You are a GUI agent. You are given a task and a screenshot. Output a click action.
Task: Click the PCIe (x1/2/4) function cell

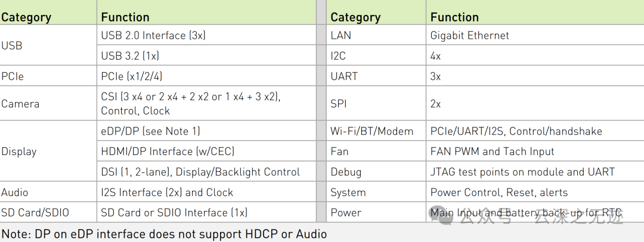tap(132, 76)
